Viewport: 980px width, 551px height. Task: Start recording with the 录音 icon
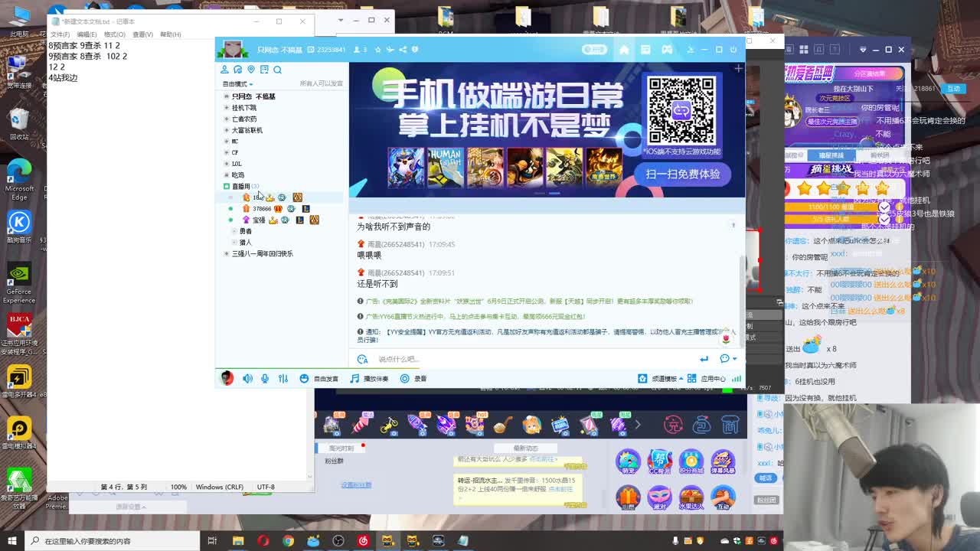405,378
